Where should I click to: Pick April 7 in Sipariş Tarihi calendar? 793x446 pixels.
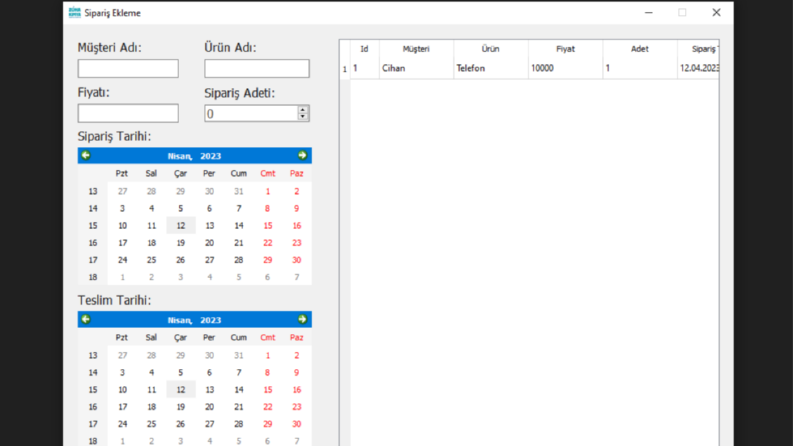[239, 208]
